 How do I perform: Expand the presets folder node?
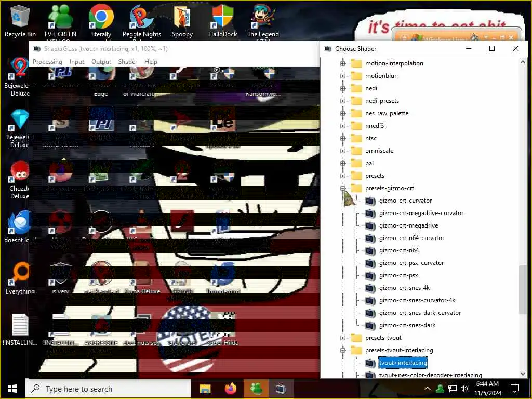tap(342, 176)
